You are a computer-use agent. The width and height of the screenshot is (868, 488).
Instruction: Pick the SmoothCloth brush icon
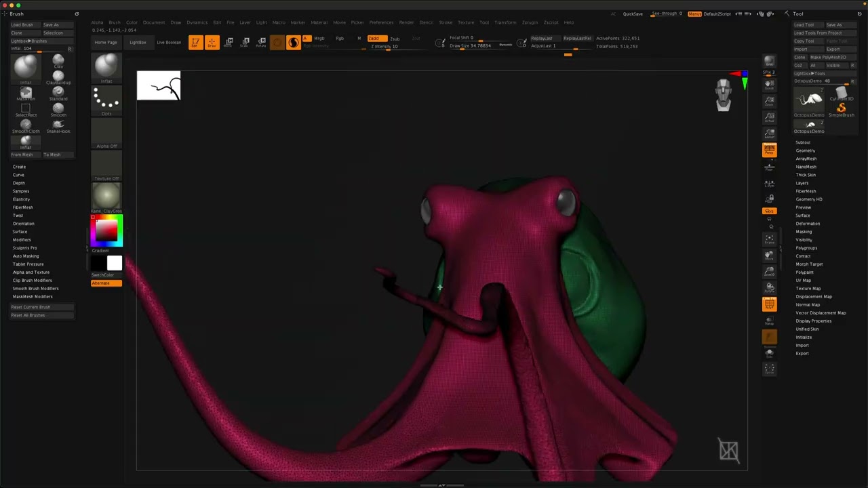26,126
